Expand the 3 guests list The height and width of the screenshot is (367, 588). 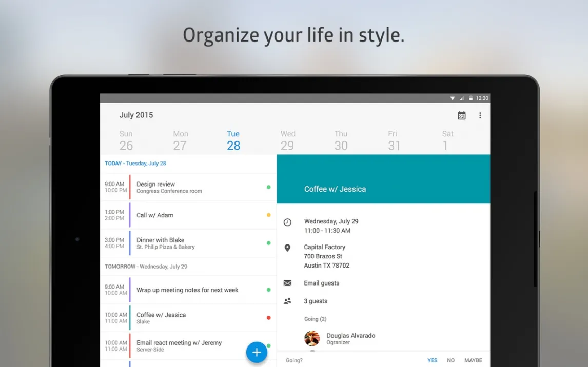pos(315,301)
